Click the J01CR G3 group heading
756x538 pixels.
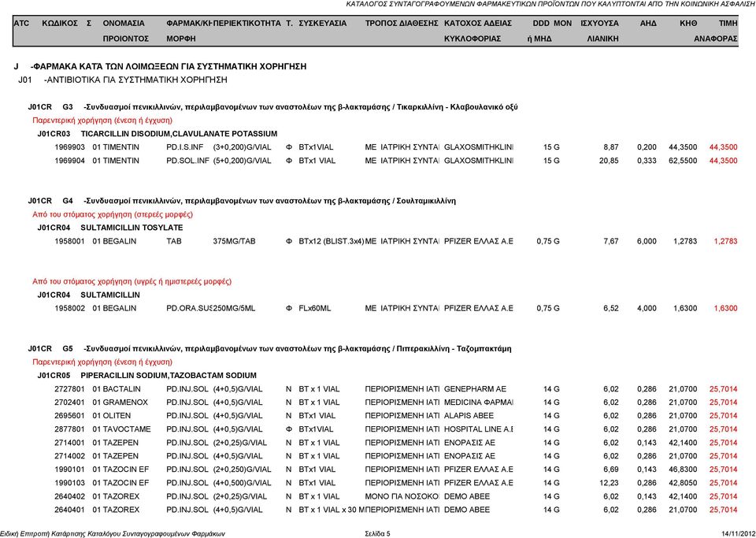[x=273, y=106]
